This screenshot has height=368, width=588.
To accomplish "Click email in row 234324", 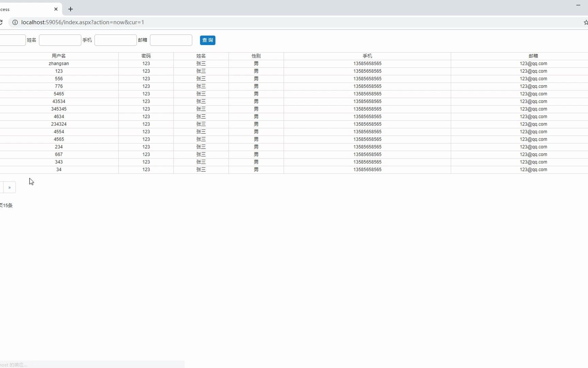I will (534, 124).
